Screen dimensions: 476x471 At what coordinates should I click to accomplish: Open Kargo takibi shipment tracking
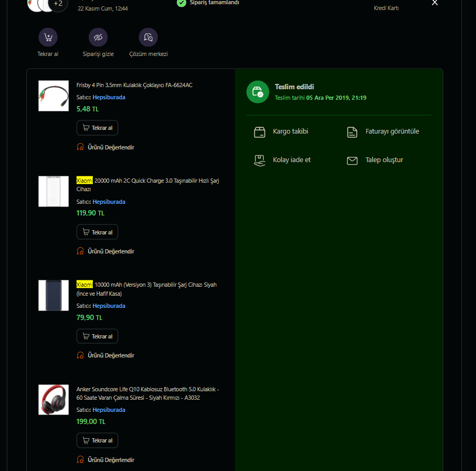click(x=281, y=132)
